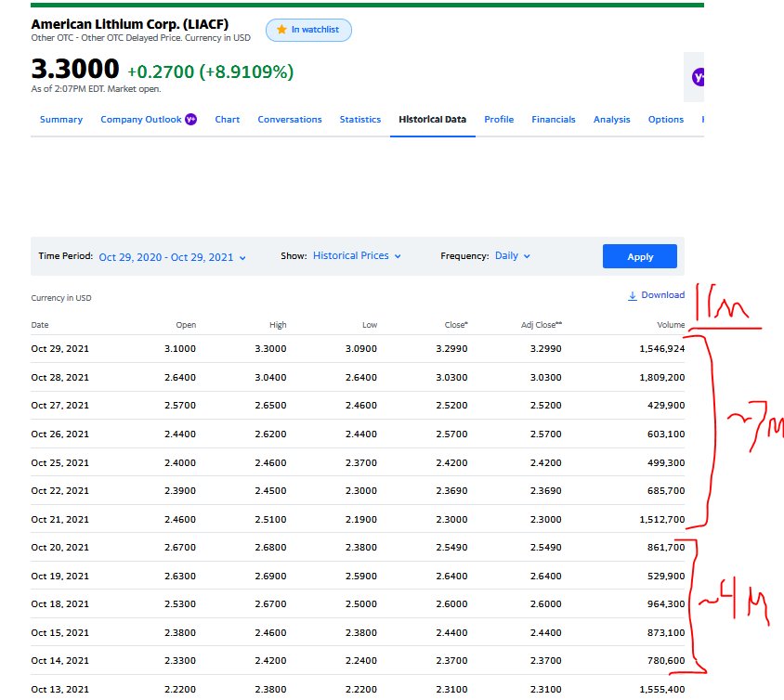Click the volume value 529,900
Viewport: 784px width, 700px height.
click(666, 577)
